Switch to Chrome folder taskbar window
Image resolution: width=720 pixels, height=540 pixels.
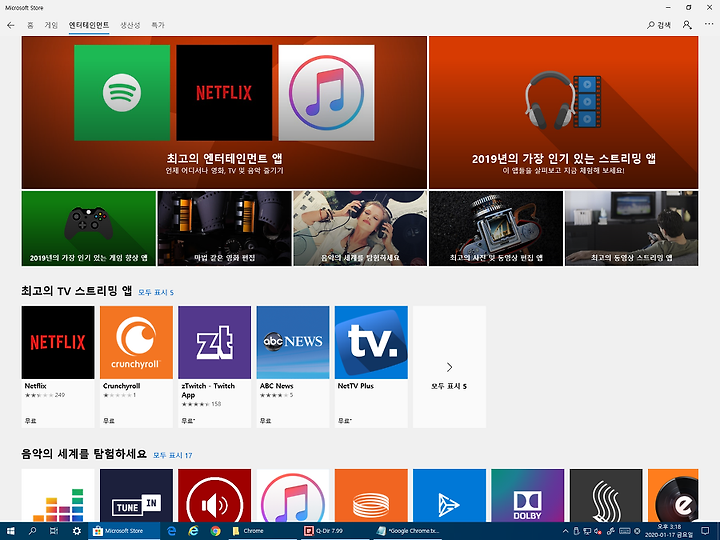tap(263, 531)
